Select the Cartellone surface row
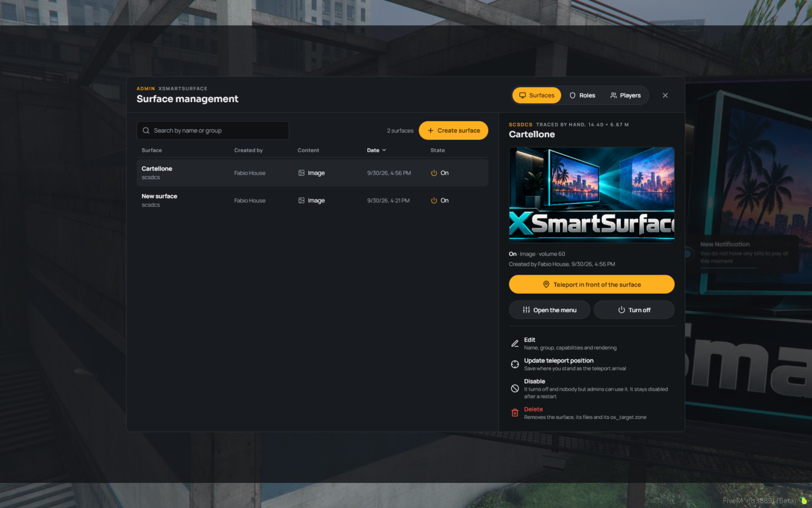 point(312,173)
